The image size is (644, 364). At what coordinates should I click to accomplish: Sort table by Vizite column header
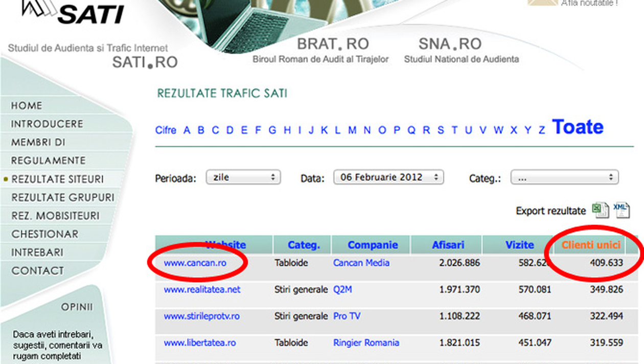click(520, 245)
